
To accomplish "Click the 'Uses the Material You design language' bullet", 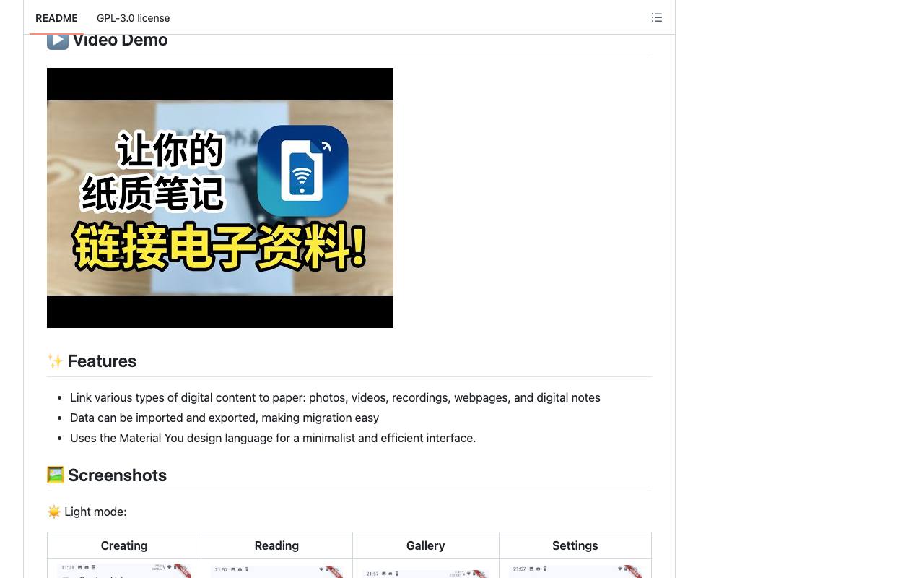I will coord(273,438).
